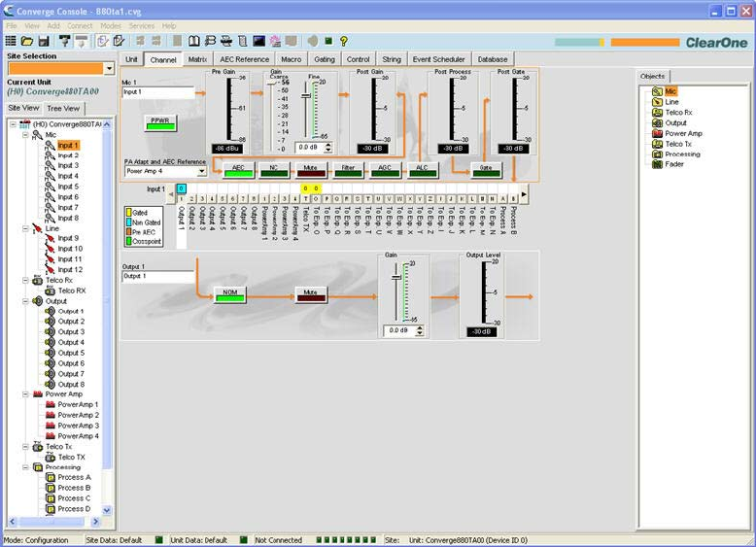Click the save floppy disk toolbar icon
Screen dimensions: 756x547
click(43, 41)
